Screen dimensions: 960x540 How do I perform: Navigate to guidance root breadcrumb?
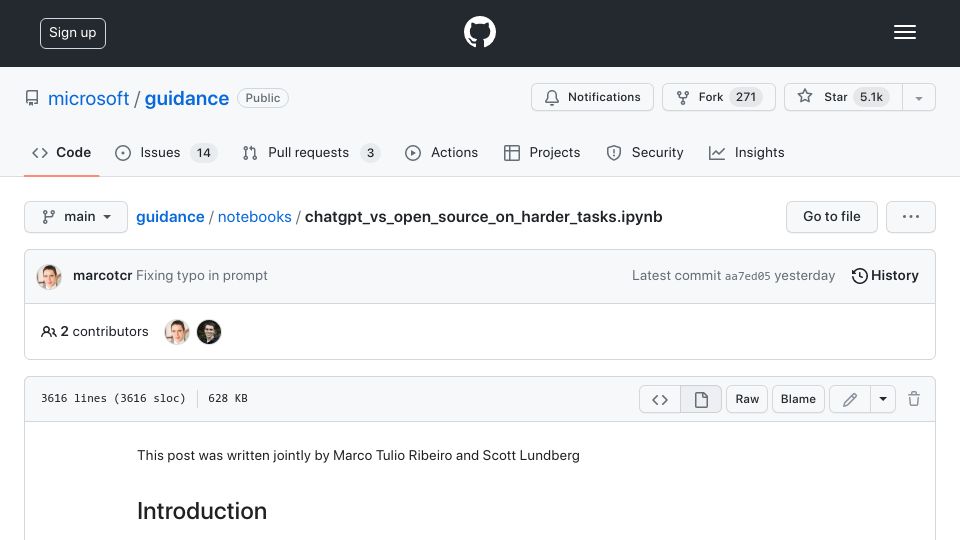tap(170, 217)
